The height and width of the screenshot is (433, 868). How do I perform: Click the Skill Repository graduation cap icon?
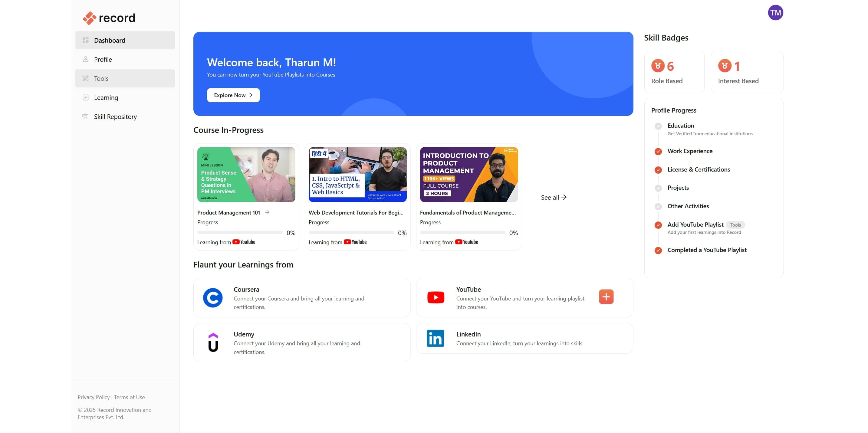point(86,116)
